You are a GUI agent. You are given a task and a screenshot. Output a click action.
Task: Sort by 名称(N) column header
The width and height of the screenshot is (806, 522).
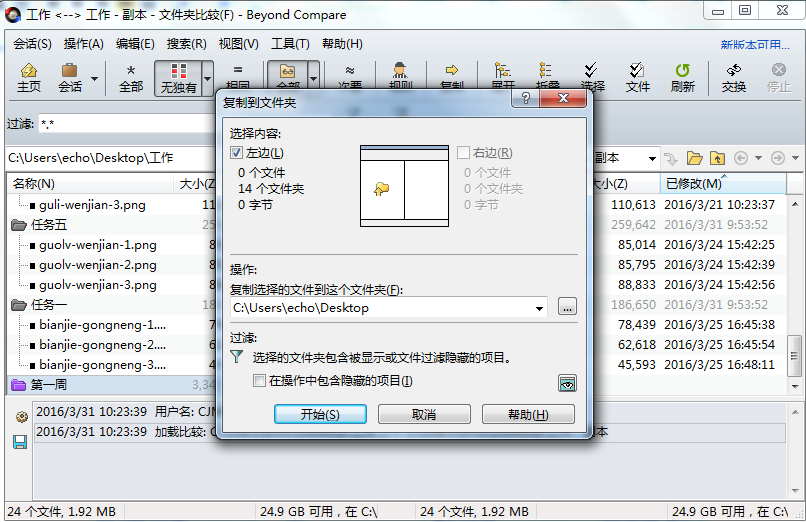[x=90, y=184]
